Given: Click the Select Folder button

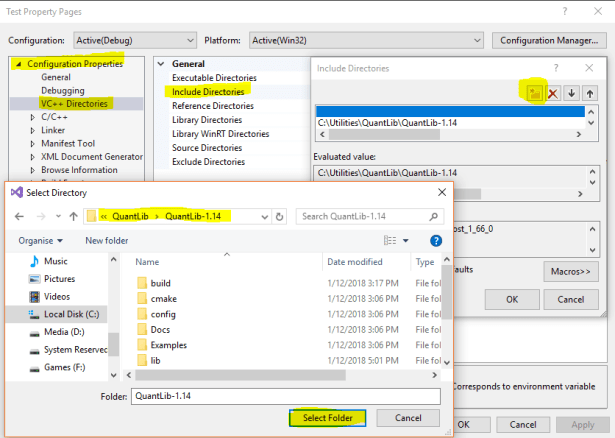Looking at the screenshot, I should click(328, 418).
